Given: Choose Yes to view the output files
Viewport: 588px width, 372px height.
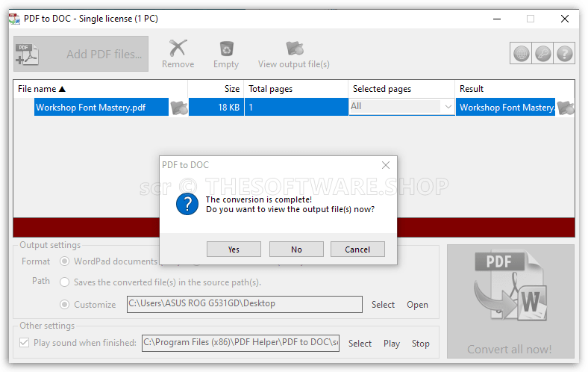Looking at the screenshot, I should pyautogui.click(x=234, y=249).
